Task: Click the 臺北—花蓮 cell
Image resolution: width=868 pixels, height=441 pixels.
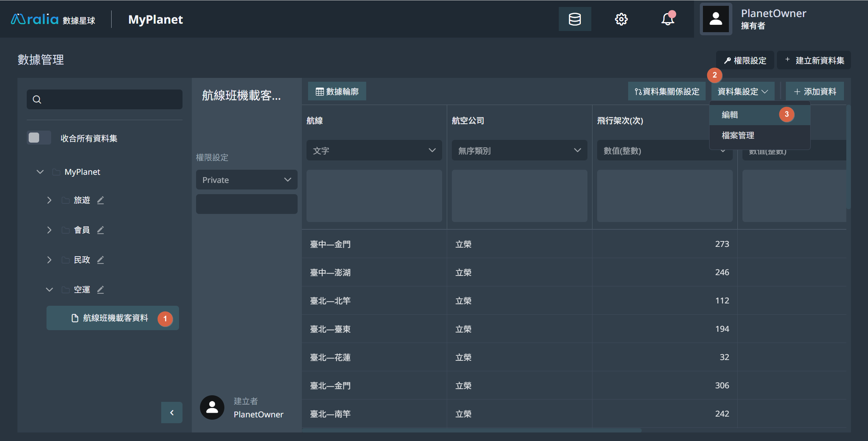Action: 374,357
